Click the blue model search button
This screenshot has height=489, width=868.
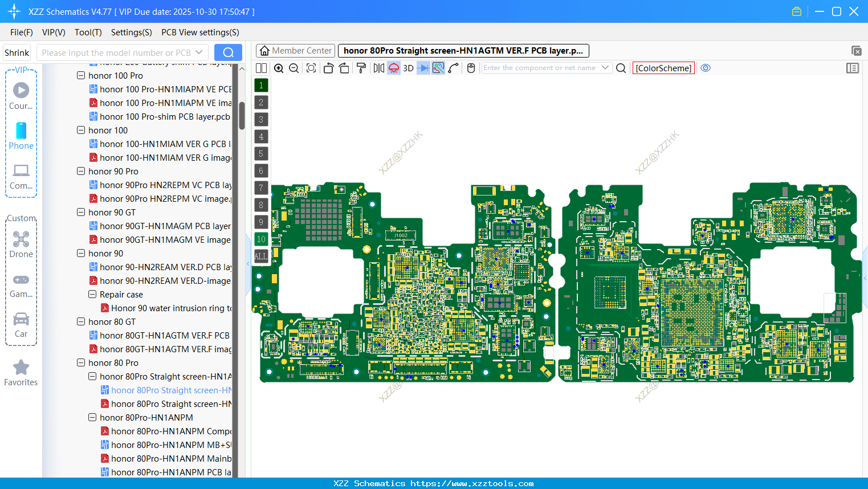[x=228, y=52]
